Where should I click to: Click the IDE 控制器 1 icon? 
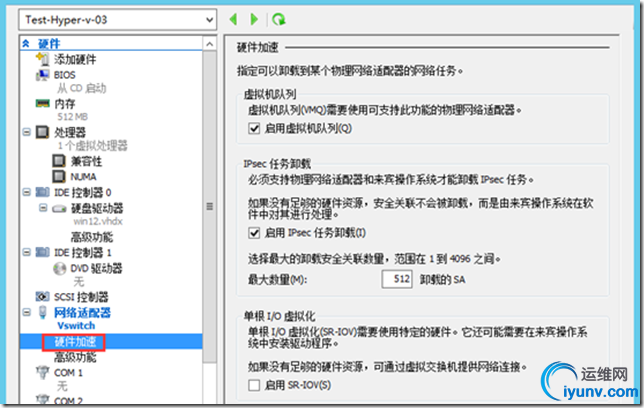coord(43,252)
